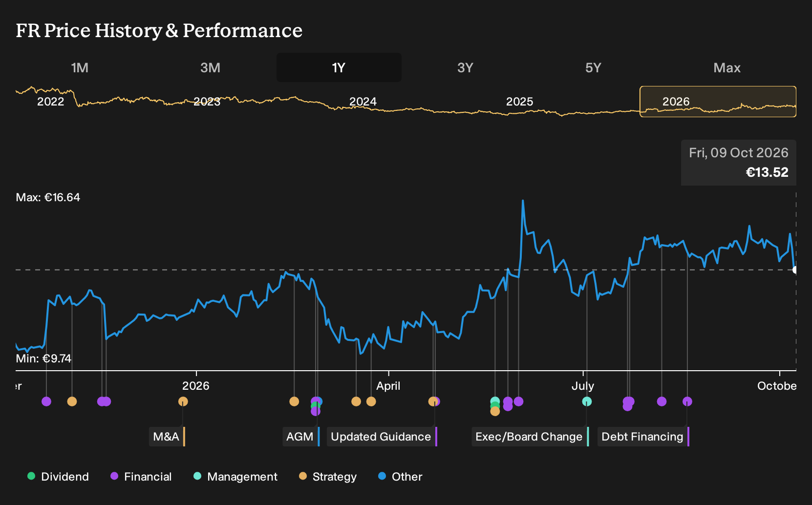Click the white endpoint dot on price line
This screenshot has height=505, width=812.
tap(795, 270)
